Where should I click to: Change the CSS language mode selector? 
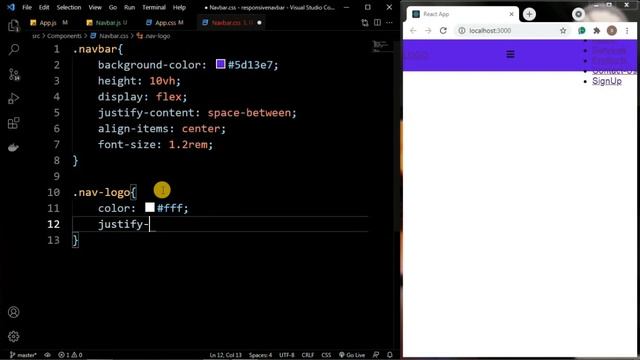(x=326, y=355)
